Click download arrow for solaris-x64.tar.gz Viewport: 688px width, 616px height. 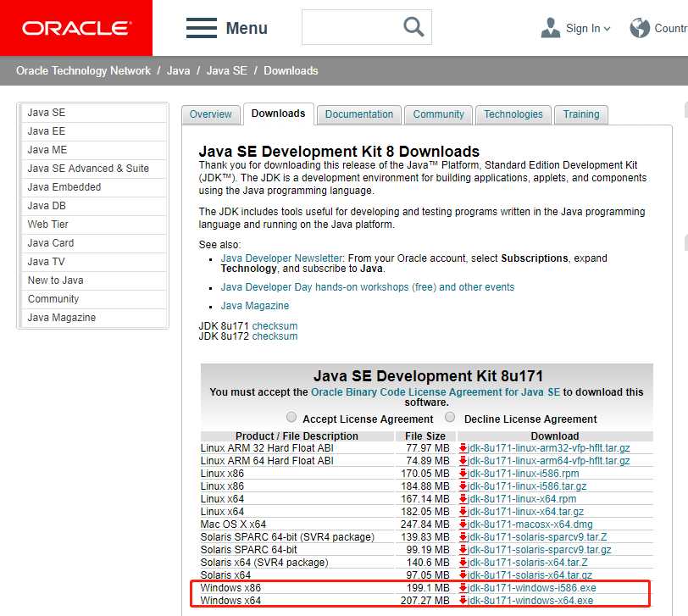click(463, 574)
